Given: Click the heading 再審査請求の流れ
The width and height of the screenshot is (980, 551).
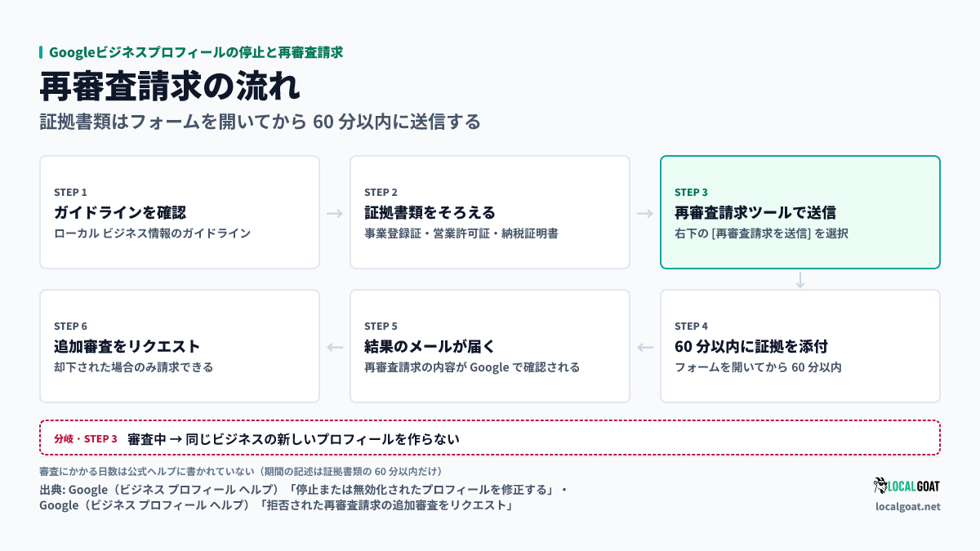Looking at the screenshot, I should pos(168,87).
